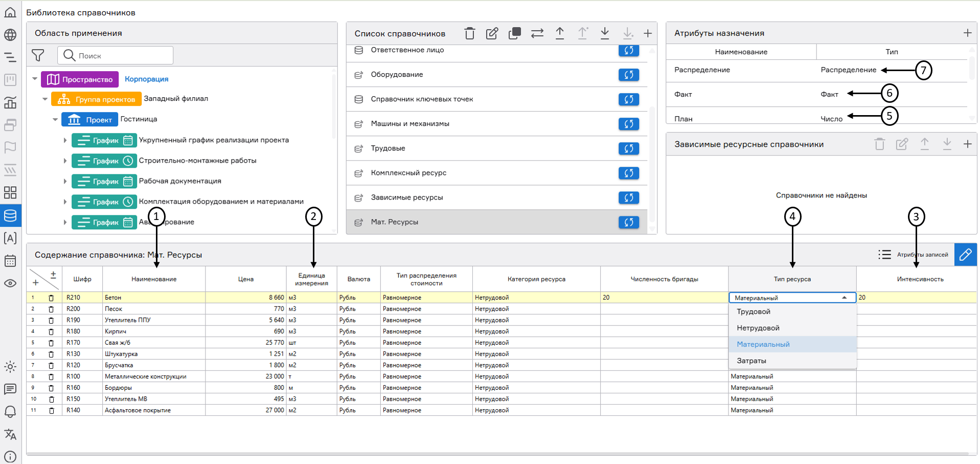This screenshot has width=980, height=464.
Task: Click the Список справочников vertical scrollbar
Action: pos(652,164)
